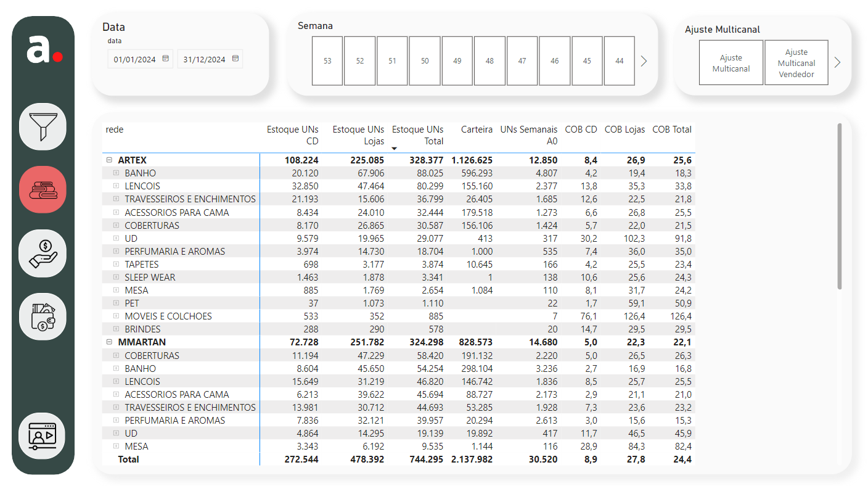Collapse the MMARTAN group row
Screen dimensions: 868x486
tap(109, 342)
